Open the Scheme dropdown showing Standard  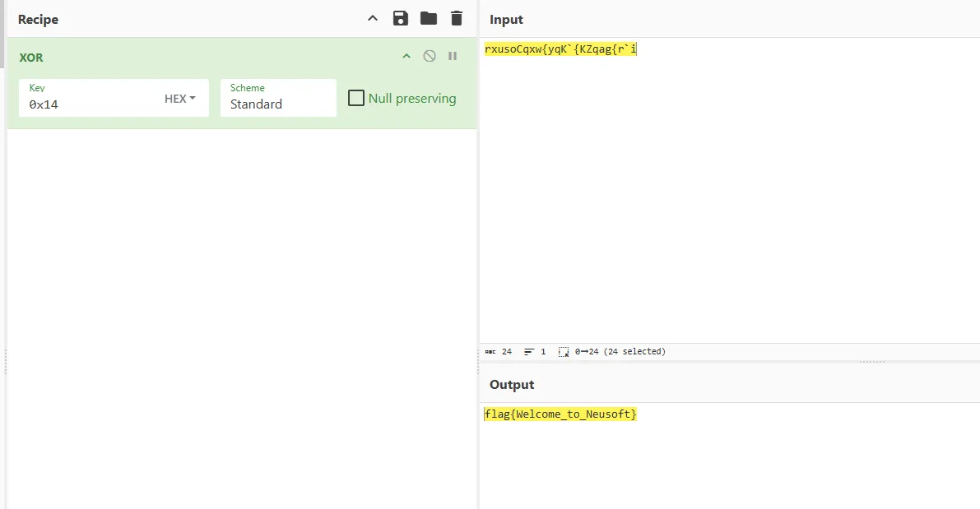pyautogui.click(x=278, y=104)
